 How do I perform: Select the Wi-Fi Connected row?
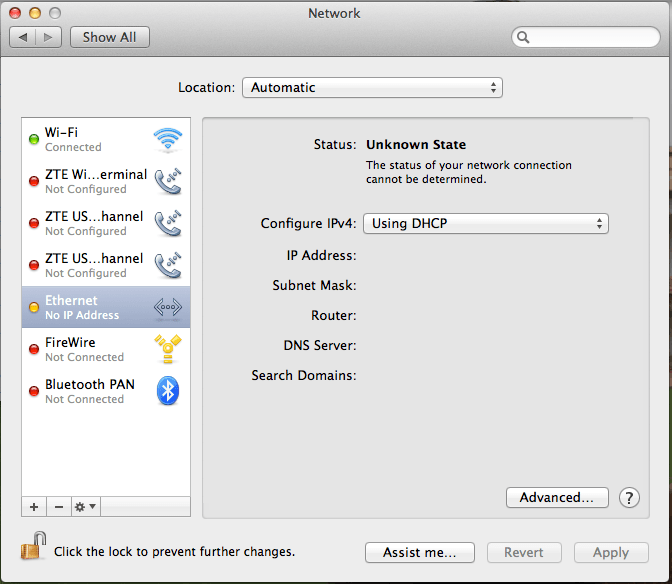click(106, 139)
